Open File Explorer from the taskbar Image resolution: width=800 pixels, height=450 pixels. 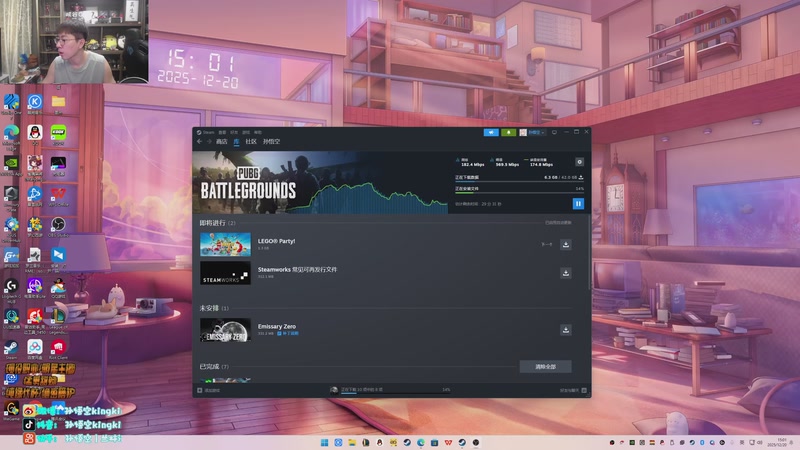pyautogui.click(x=352, y=442)
